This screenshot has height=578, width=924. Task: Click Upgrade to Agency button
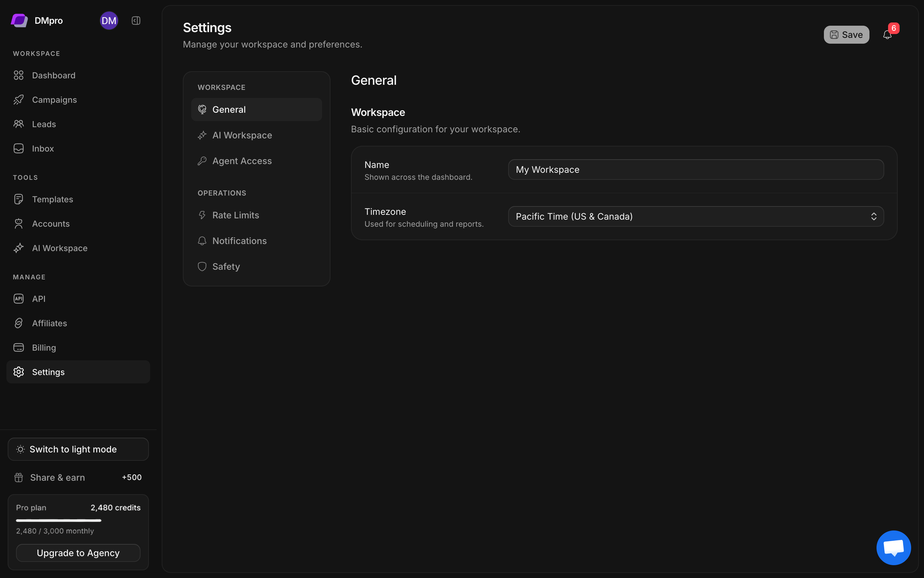[78, 553]
